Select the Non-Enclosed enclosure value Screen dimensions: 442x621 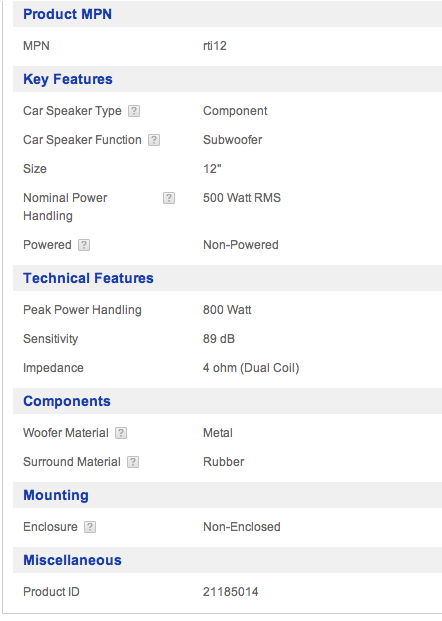(242, 527)
